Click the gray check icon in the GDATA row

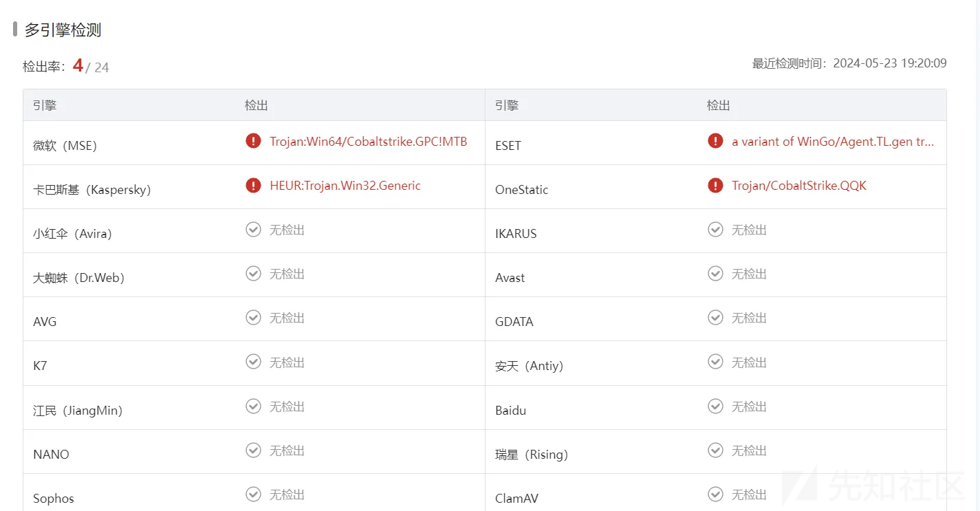point(715,317)
